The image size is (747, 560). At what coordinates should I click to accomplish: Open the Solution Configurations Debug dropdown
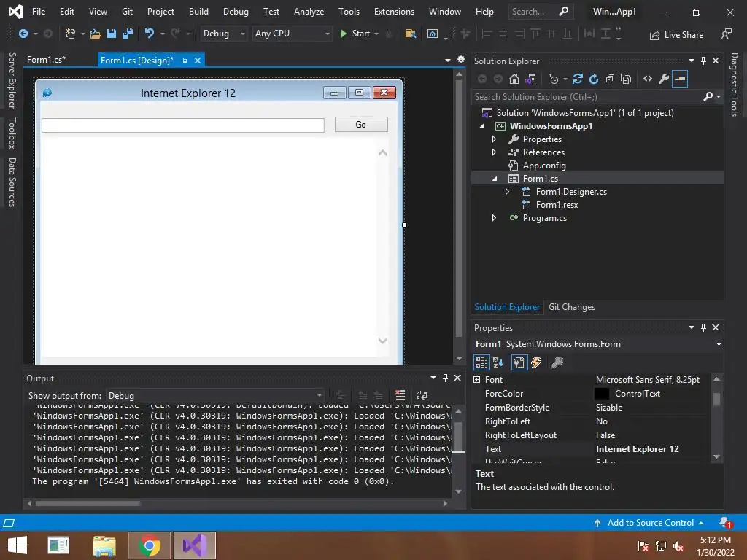click(223, 34)
